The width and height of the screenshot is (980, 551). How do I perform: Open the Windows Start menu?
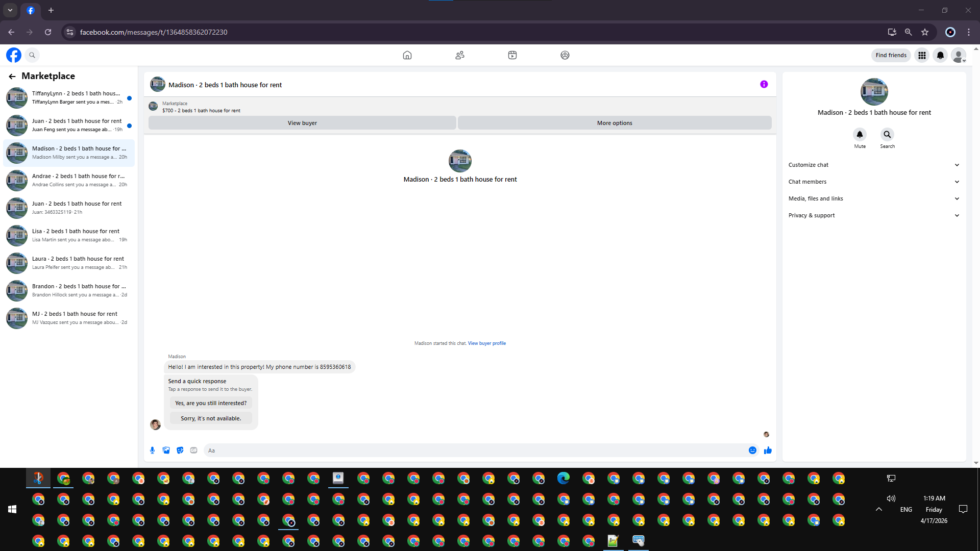12,509
